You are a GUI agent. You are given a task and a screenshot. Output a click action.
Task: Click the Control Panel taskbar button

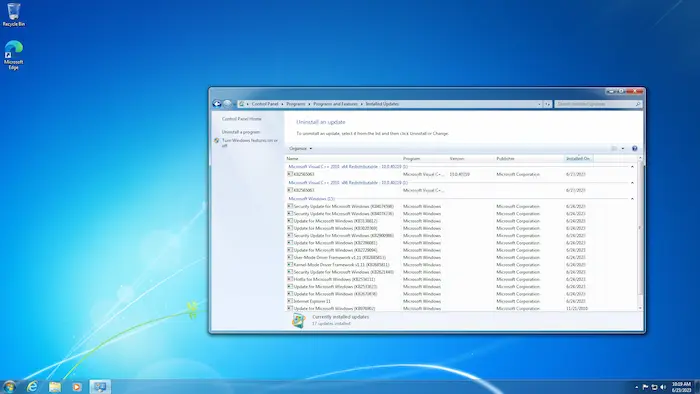coord(100,386)
